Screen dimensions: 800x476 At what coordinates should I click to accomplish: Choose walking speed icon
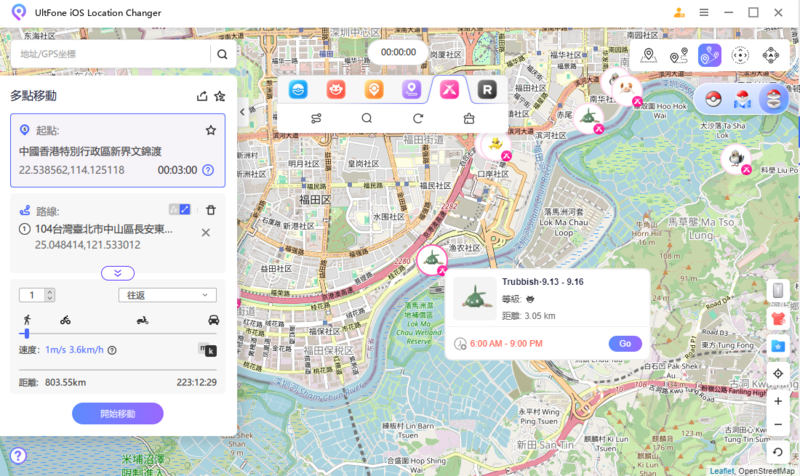point(27,320)
